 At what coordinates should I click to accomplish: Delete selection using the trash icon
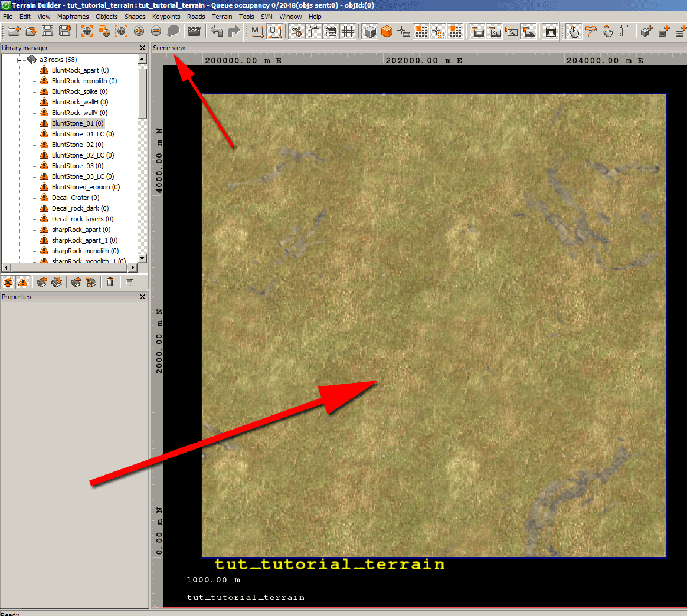click(110, 282)
